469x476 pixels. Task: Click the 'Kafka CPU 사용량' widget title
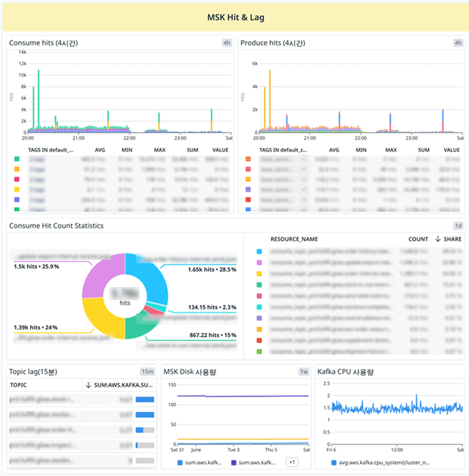coord(346,372)
